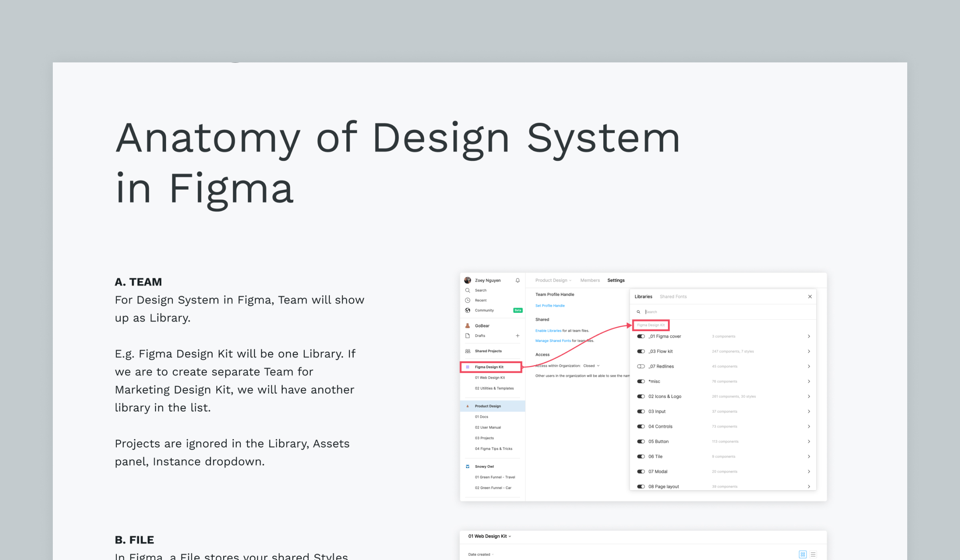Expand the 02 Icons & Logo chevron
The image size is (960, 560).
(x=809, y=396)
